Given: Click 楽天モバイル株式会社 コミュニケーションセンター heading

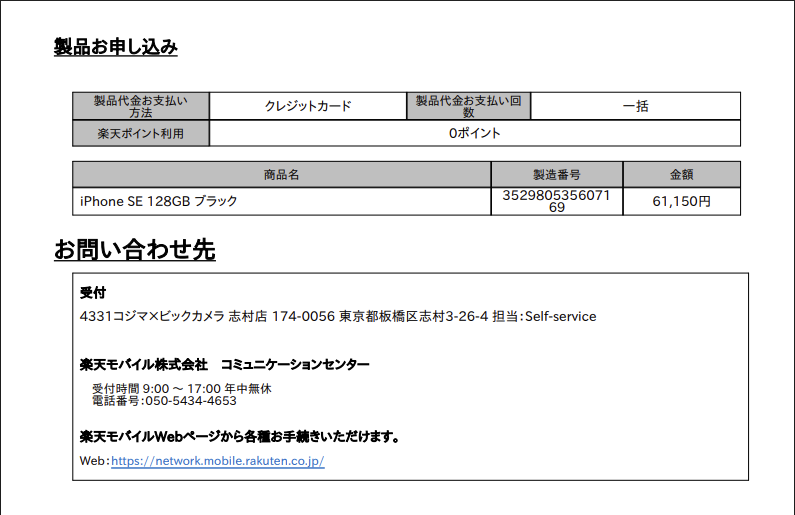Looking at the screenshot, I should click(x=225, y=364).
